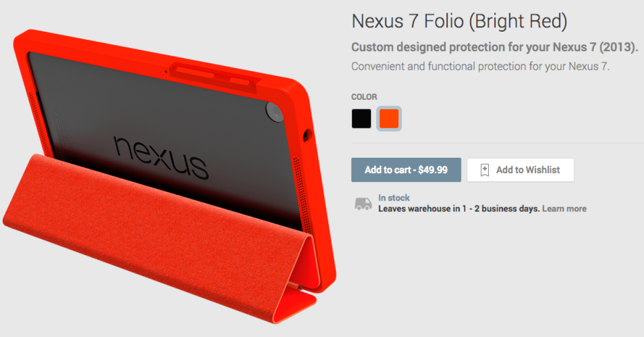Click the In stock status text
This screenshot has height=337, width=644.
click(x=394, y=198)
